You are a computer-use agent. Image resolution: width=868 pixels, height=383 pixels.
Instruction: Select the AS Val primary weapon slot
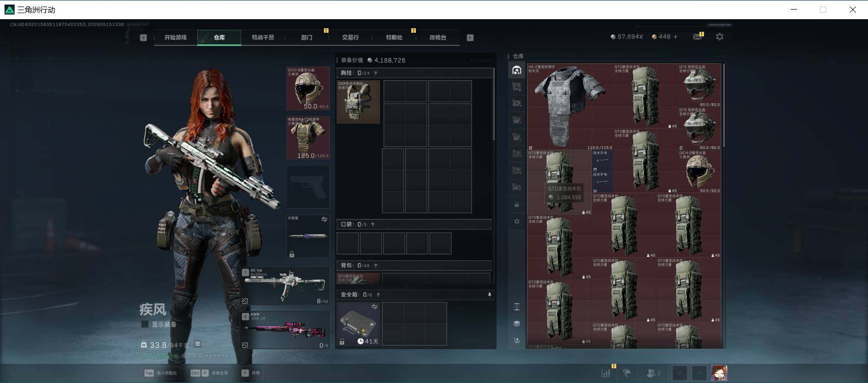[x=286, y=286]
